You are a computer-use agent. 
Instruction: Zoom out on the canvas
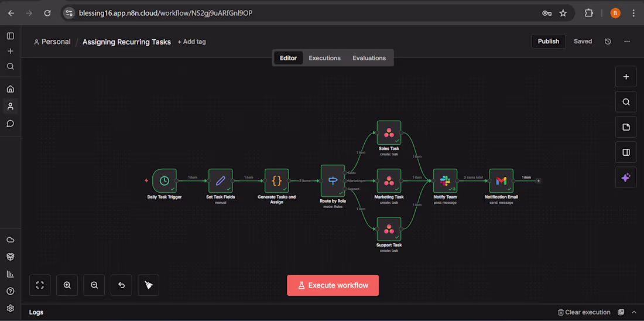(x=94, y=285)
